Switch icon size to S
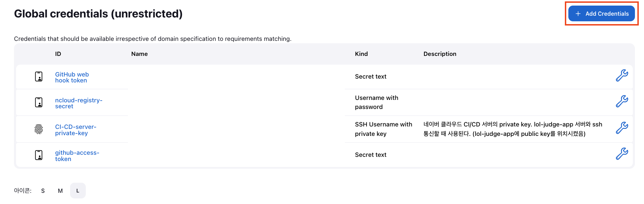This screenshot has height=204, width=644. (x=43, y=191)
